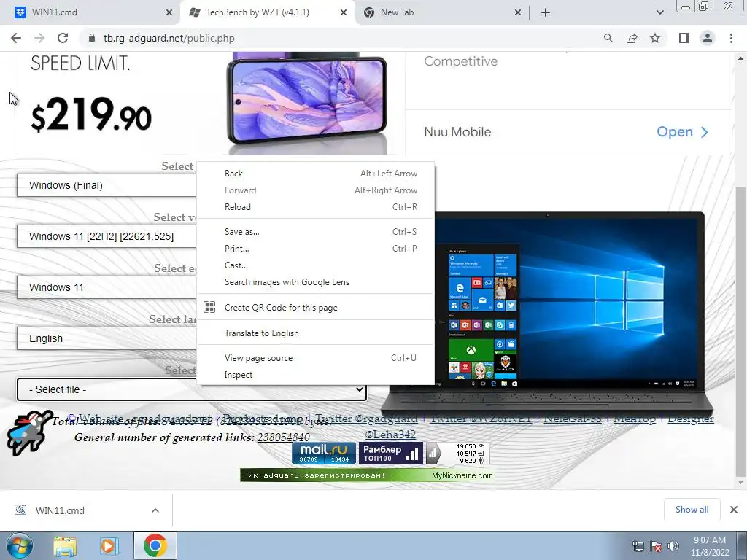
Task: Open the Twitter @rgadguard link
Action: 366,419
